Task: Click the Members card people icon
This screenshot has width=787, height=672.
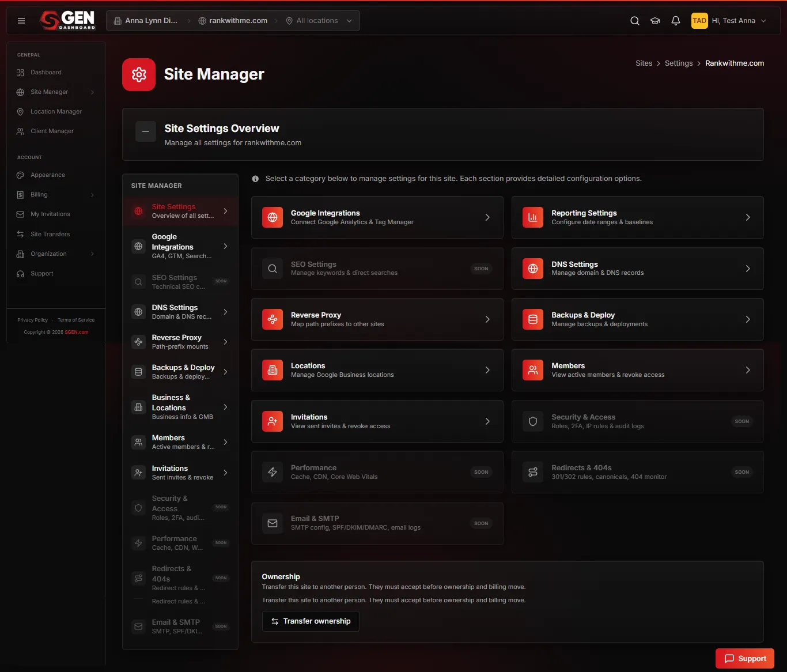Action: tap(533, 370)
